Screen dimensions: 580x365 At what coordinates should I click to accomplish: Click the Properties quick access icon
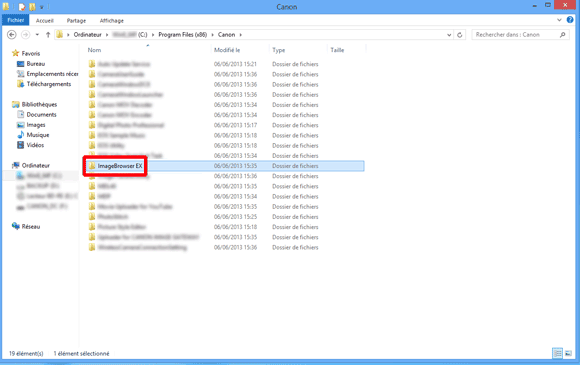(x=22, y=7)
